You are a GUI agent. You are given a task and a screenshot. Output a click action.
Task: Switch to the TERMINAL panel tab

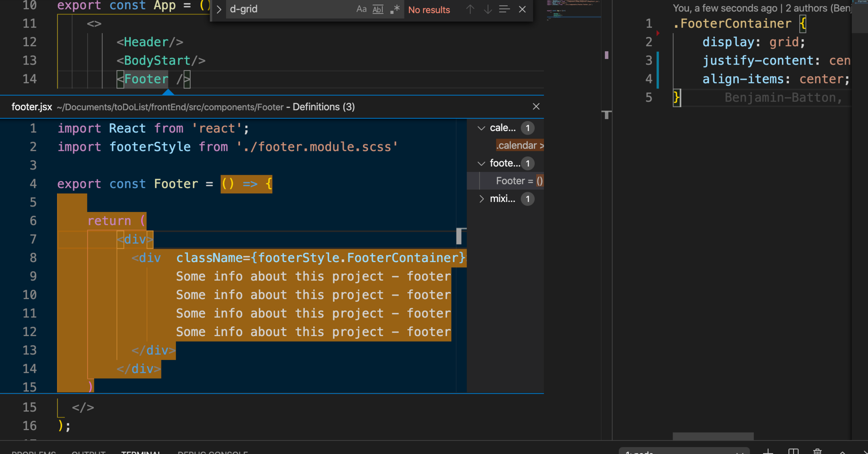[141, 452]
